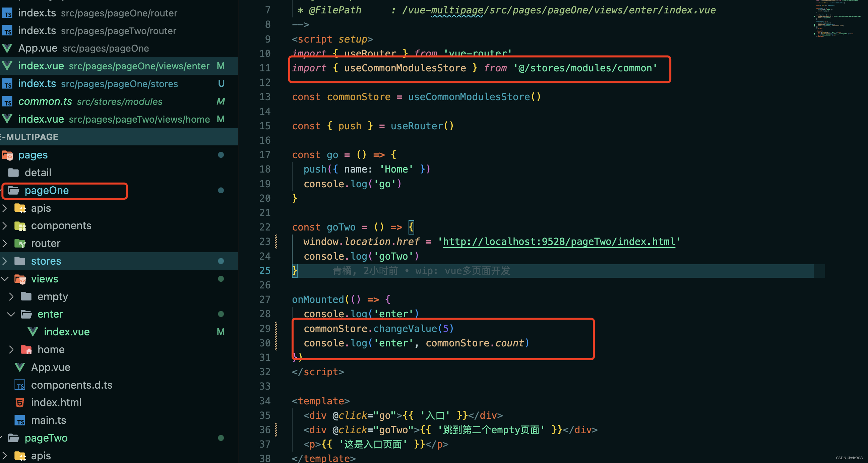This screenshot has width=868, height=463.
Task: Click TypeScript icon beside main.ts
Action: [20, 420]
